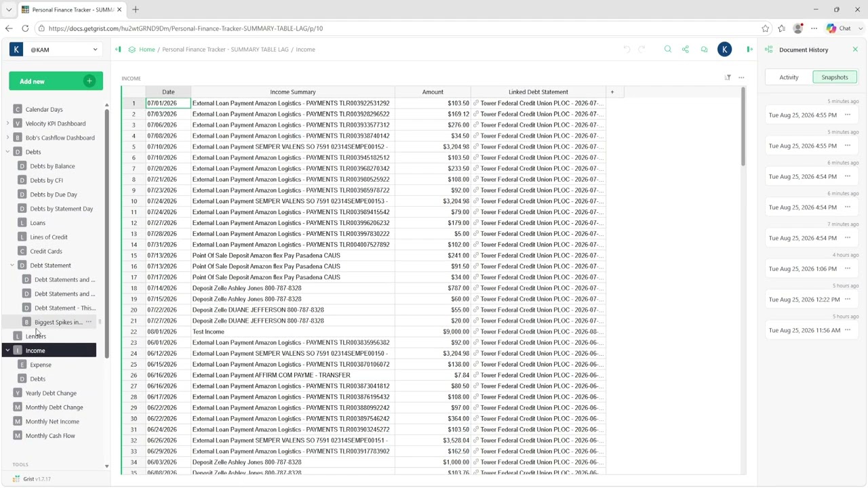Switch to the Snapshots tab
Viewport: 868px width, 488px height.
(x=835, y=77)
